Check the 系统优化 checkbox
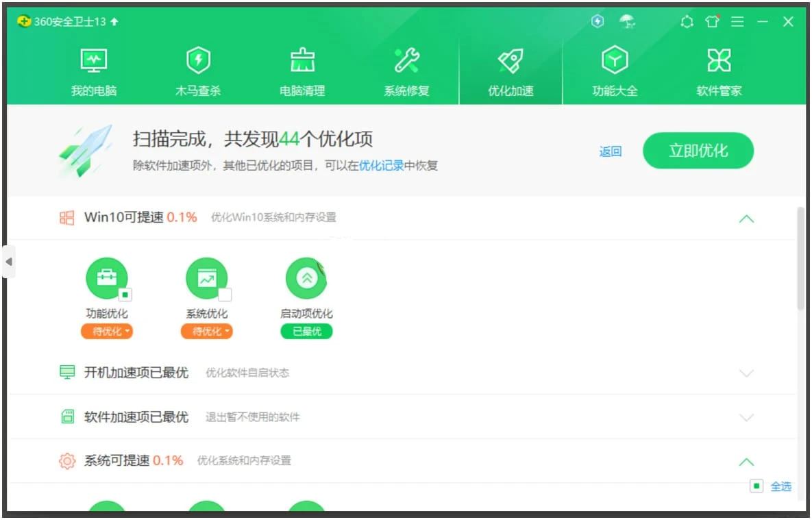This screenshot has height=520, width=812. 225,295
